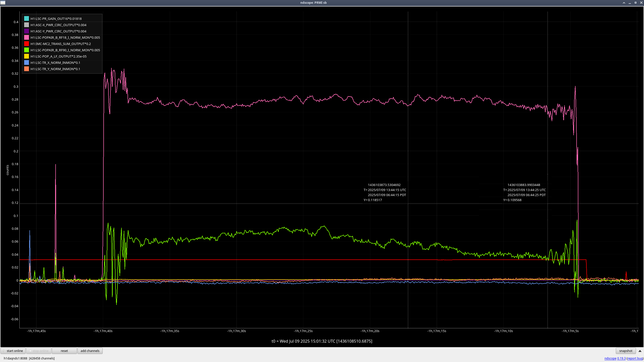The height and width of the screenshot is (362, 644).
Task: Click the cursor GPS time 1436103883.9903448
Action: [524, 185]
